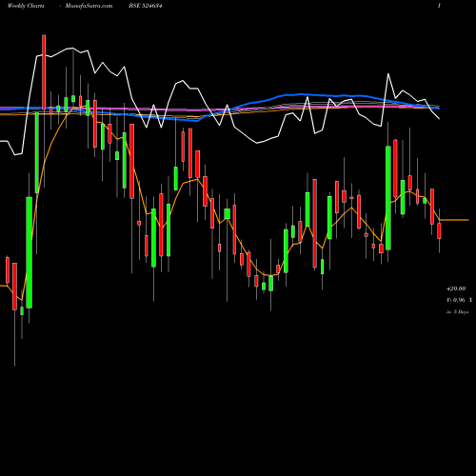476x476 pixels.
Task: Click the "Weekly Charts" title text
Action: click(x=26, y=6)
